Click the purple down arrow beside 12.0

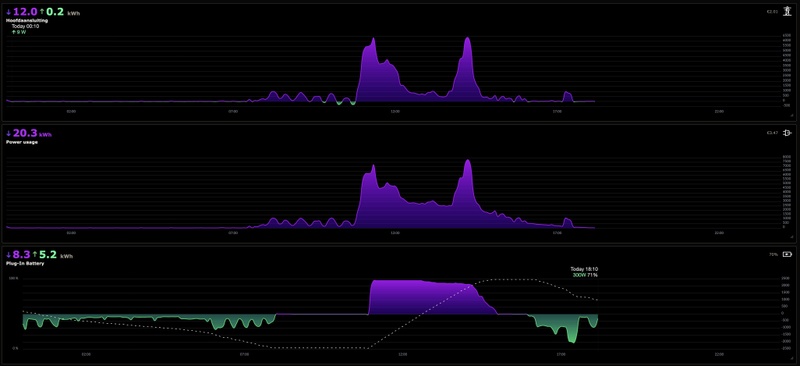point(9,11)
